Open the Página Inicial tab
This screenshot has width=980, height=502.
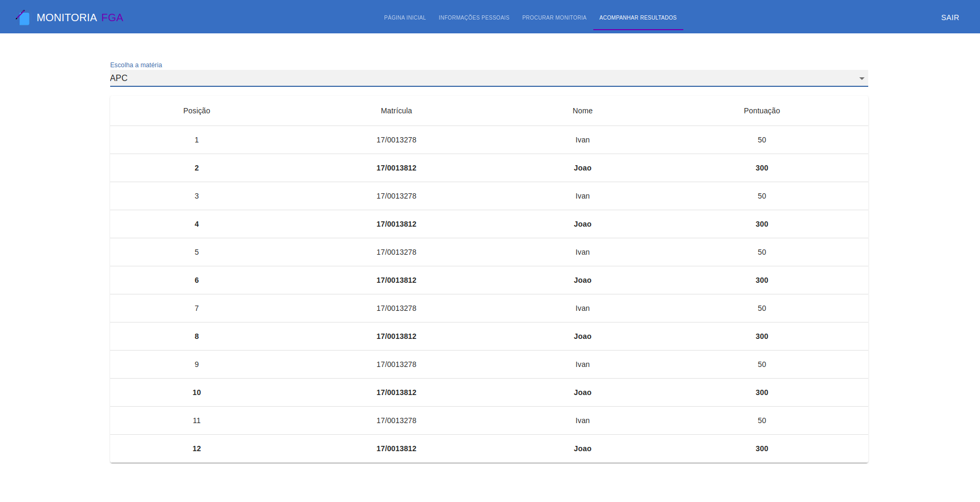tap(405, 17)
